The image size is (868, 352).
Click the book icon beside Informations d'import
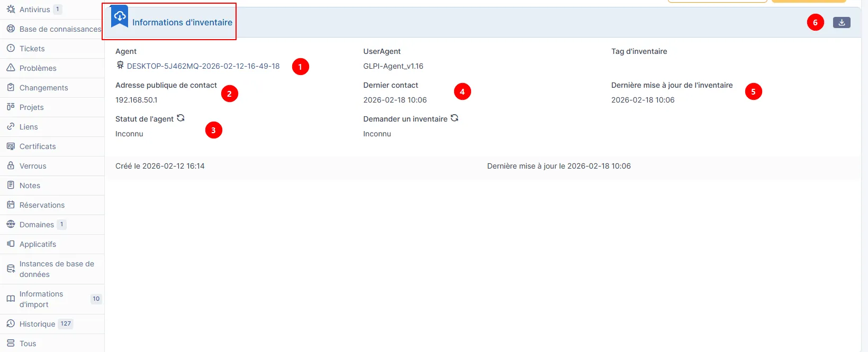pyautogui.click(x=11, y=299)
